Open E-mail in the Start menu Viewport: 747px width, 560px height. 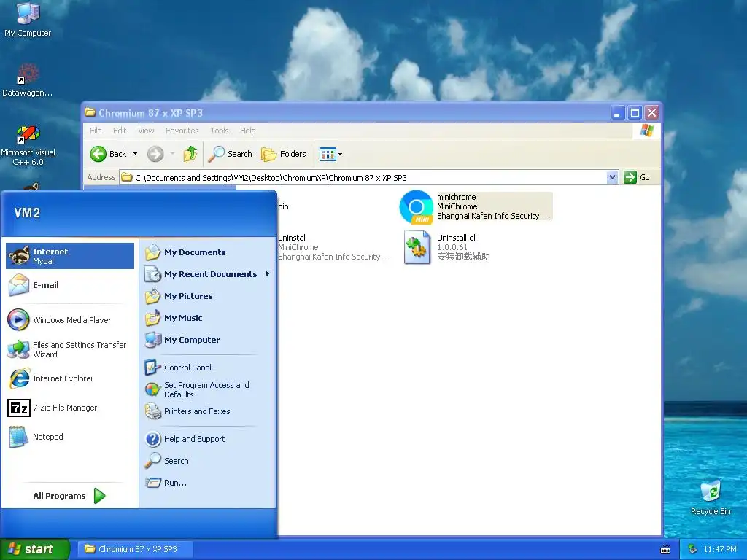point(70,285)
